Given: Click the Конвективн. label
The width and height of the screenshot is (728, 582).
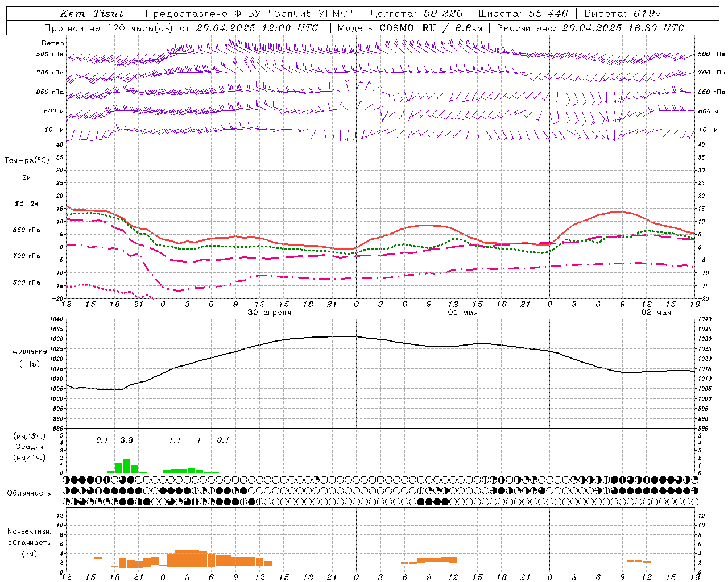Looking at the screenshot, I should 29,531.
